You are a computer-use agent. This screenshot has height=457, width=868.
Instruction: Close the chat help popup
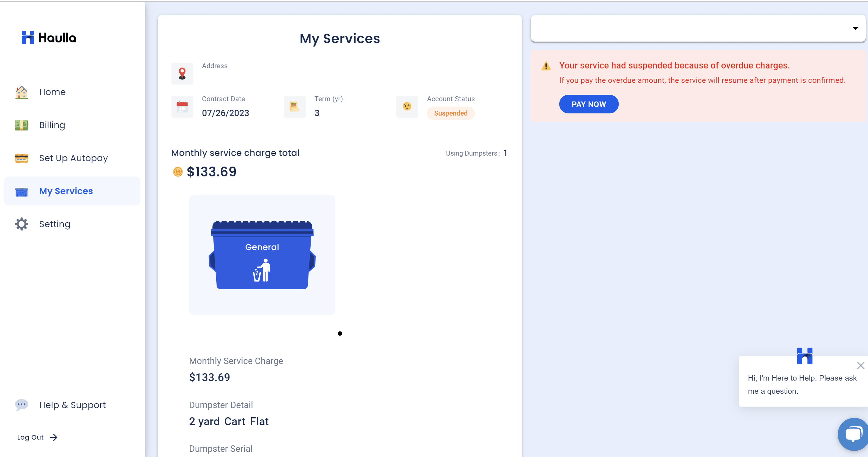point(861,365)
